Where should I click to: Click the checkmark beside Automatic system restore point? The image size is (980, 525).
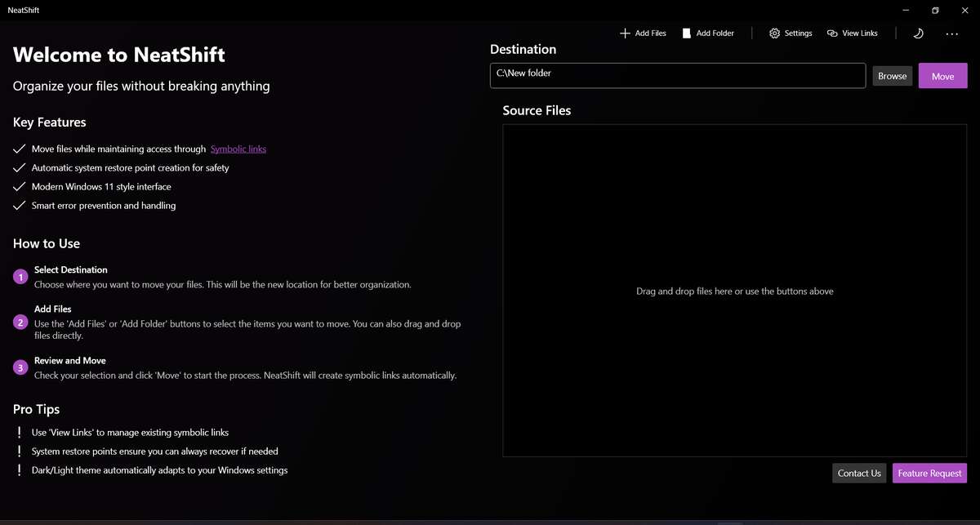[x=20, y=168]
